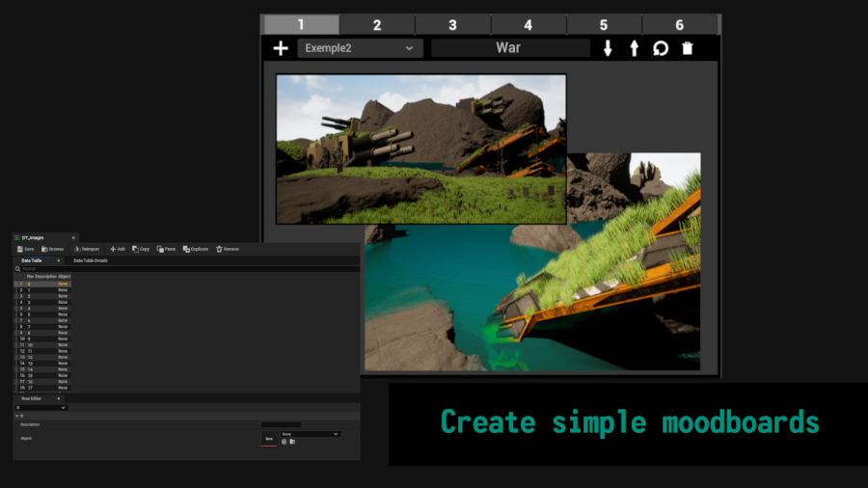The width and height of the screenshot is (868, 488).
Task: Duplicate the selected table row
Action: click(196, 249)
